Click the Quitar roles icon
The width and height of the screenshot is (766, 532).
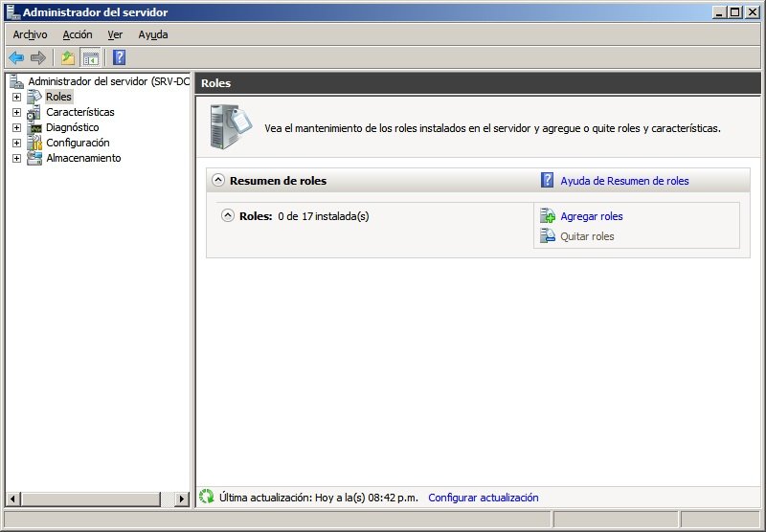coord(548,235)
